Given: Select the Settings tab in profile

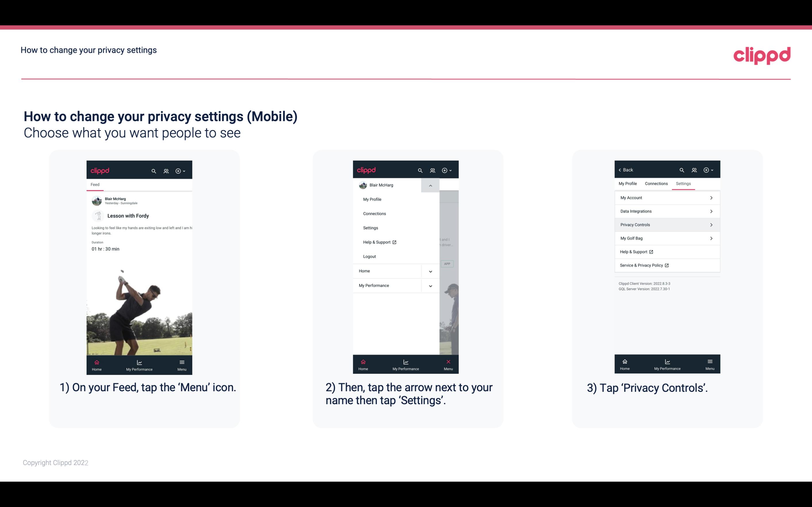Looking at the screenshot, I should [683, 183].
